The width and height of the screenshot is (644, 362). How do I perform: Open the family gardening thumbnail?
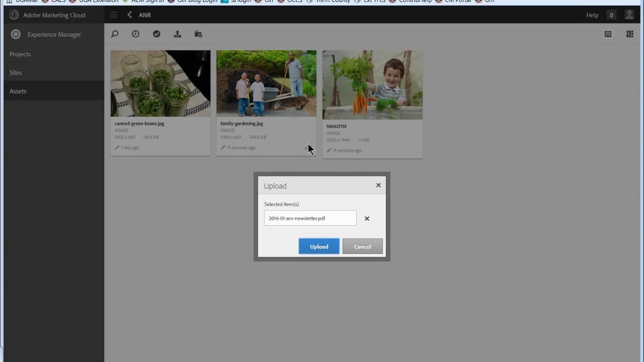[x=267, y=83]
